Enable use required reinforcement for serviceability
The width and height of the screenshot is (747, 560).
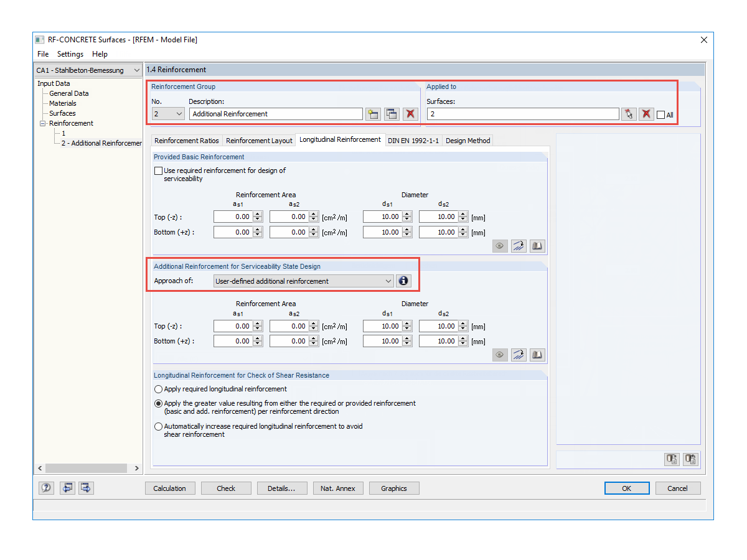(x=158, y=170)
